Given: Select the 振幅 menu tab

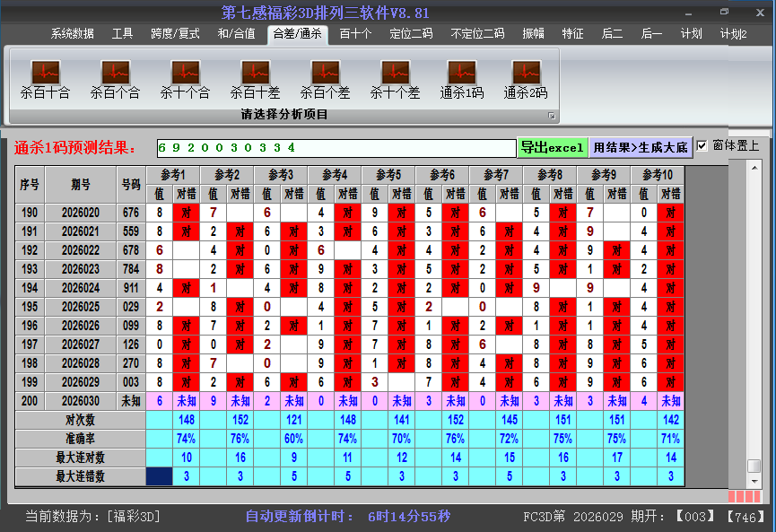Looking at the screenshot, I should pyautogui.click(x=534, y=34).
